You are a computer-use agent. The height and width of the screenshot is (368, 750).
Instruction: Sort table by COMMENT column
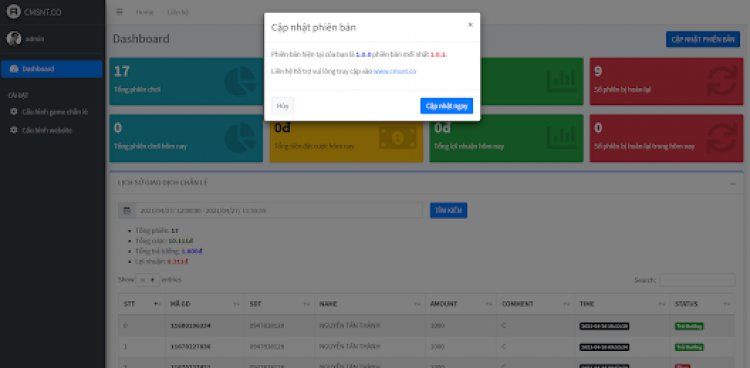pyautogui.click(x=536, y=304)
